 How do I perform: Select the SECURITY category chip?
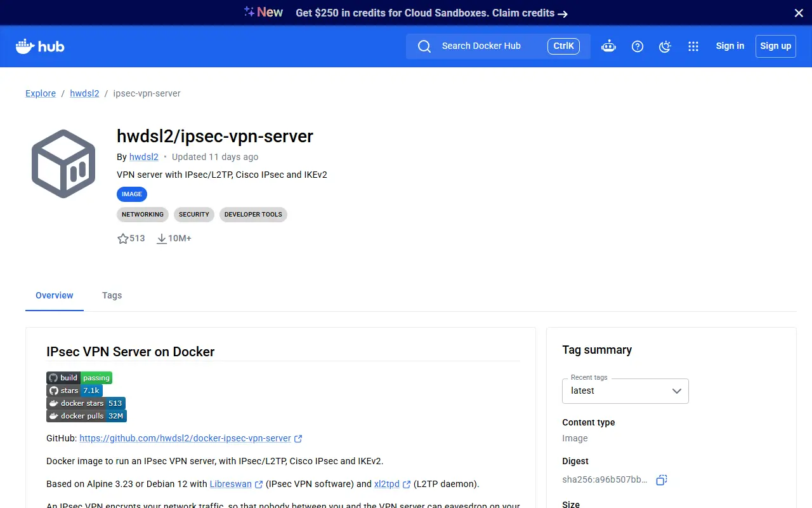(194, 215)
